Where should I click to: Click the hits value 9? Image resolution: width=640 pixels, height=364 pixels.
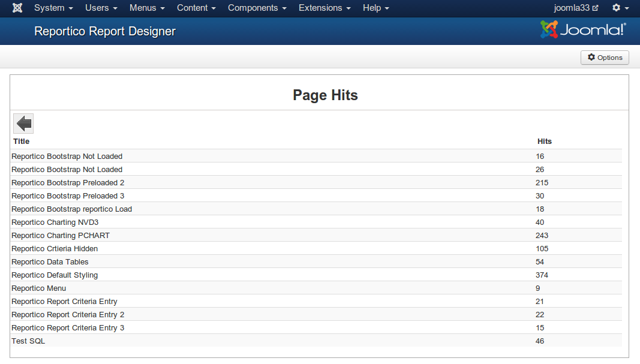tap(537, 288)
